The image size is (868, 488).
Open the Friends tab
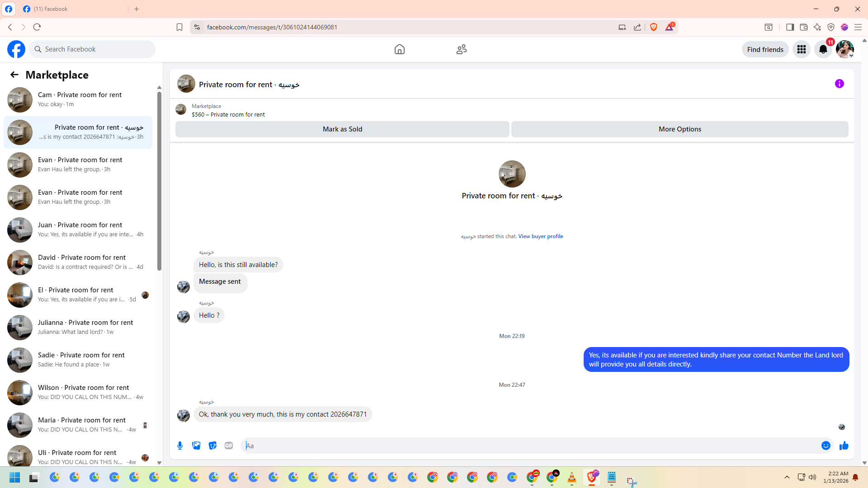pos(461,49)
